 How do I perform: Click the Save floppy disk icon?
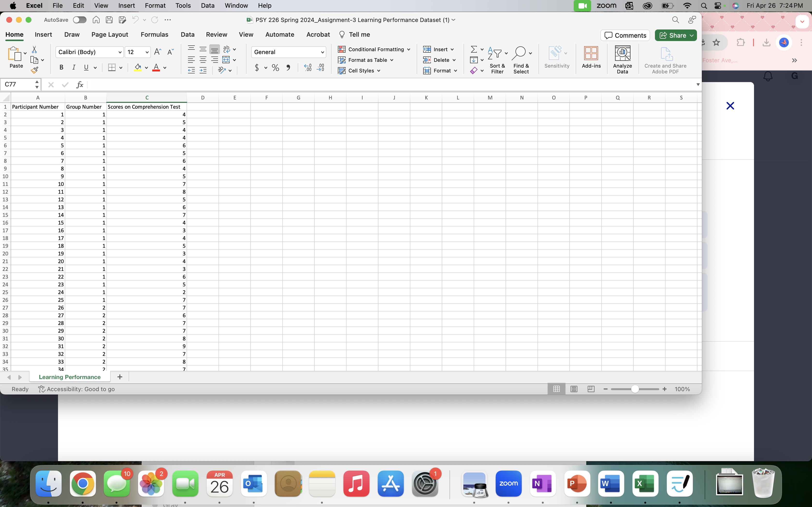109,20
